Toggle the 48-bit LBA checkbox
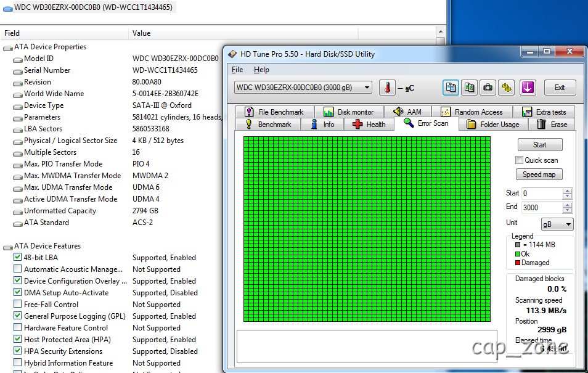 [x=17, y=257]
